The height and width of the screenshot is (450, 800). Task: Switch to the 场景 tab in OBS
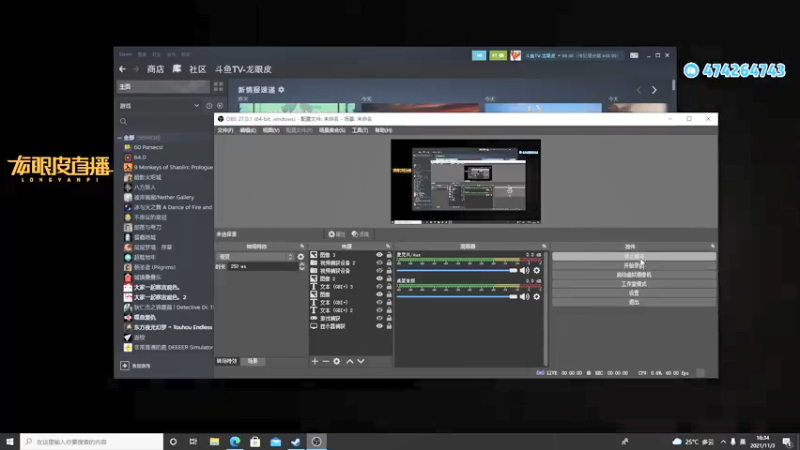click(253, 361)
